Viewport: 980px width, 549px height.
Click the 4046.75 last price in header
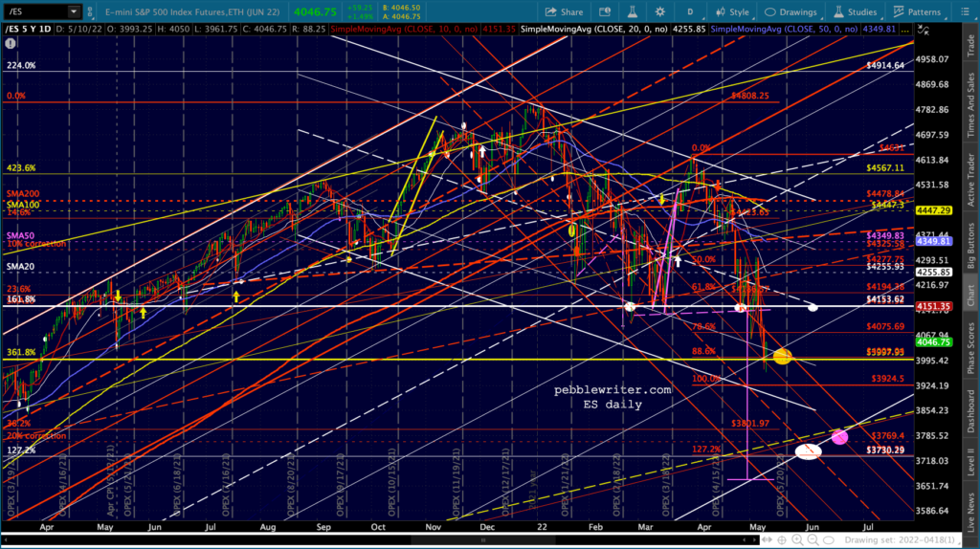tap(316, 11)
